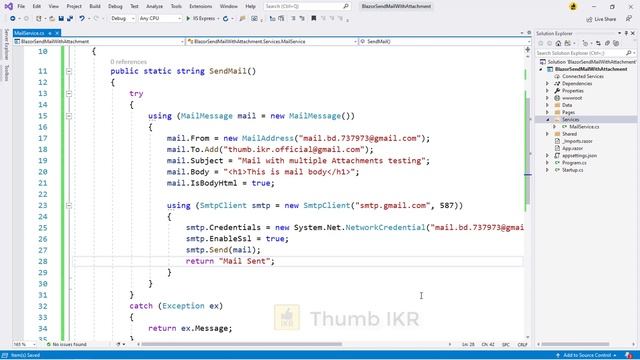Click the account notification badge icon
Image resolution: width=640 pixels, height=360 pixels.
(x=573, y=7)
